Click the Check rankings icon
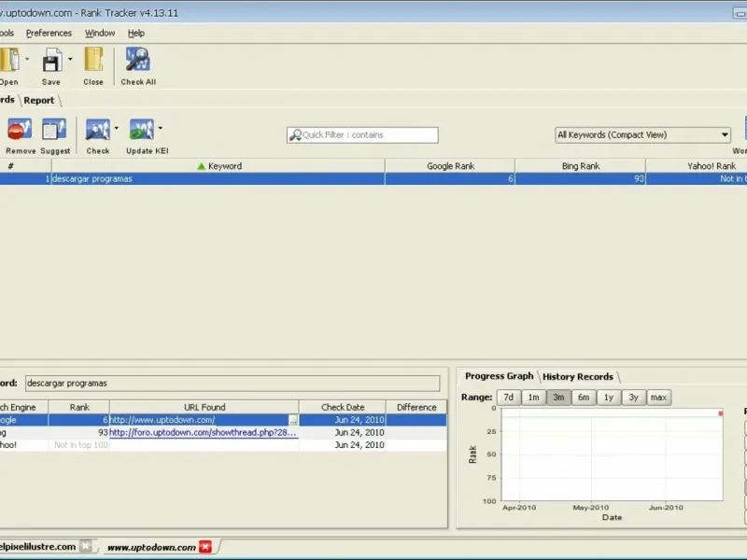747x560 pixels. pos(98,130)
